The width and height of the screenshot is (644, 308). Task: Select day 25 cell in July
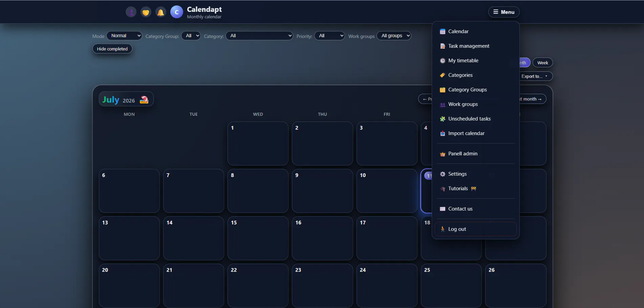point(451,286)
